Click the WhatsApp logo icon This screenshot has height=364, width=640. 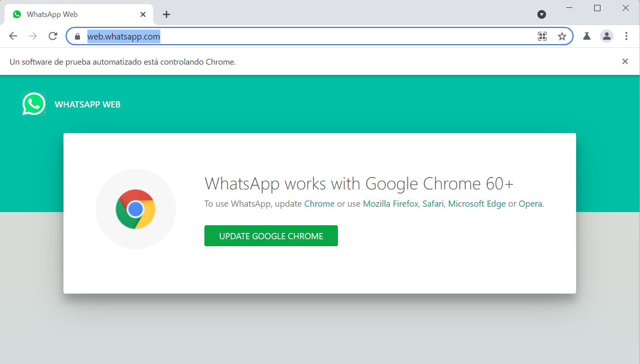(x=34, y=104)
